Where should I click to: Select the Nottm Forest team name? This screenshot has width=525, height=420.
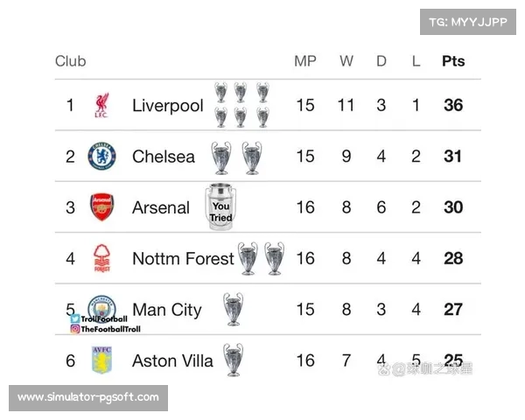(x=183, y=258)
